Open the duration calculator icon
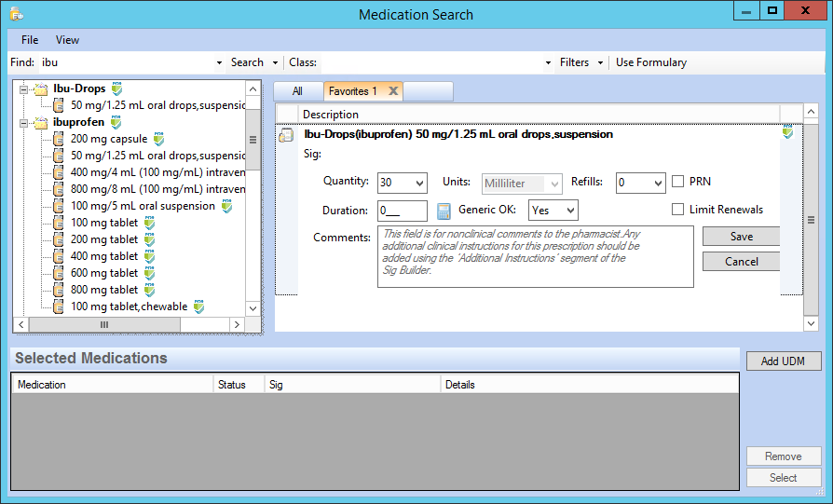 pyautogui.click(x=444, y=211)
